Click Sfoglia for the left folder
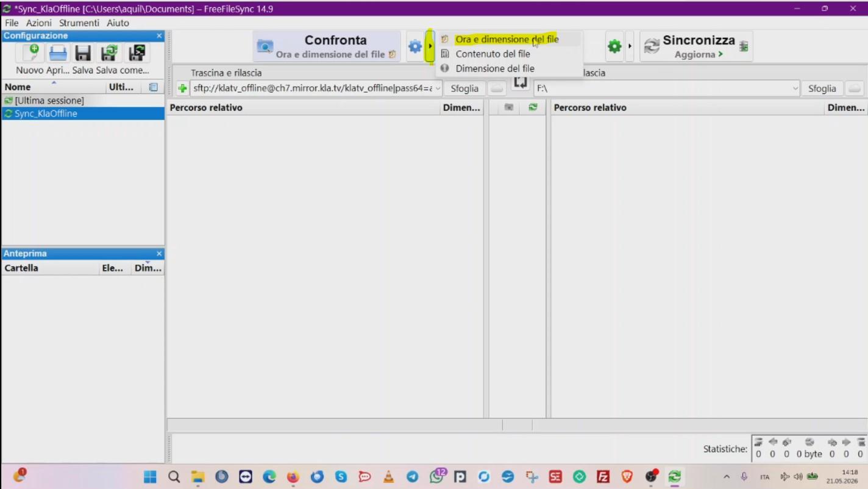 click(x=464, y=88)
